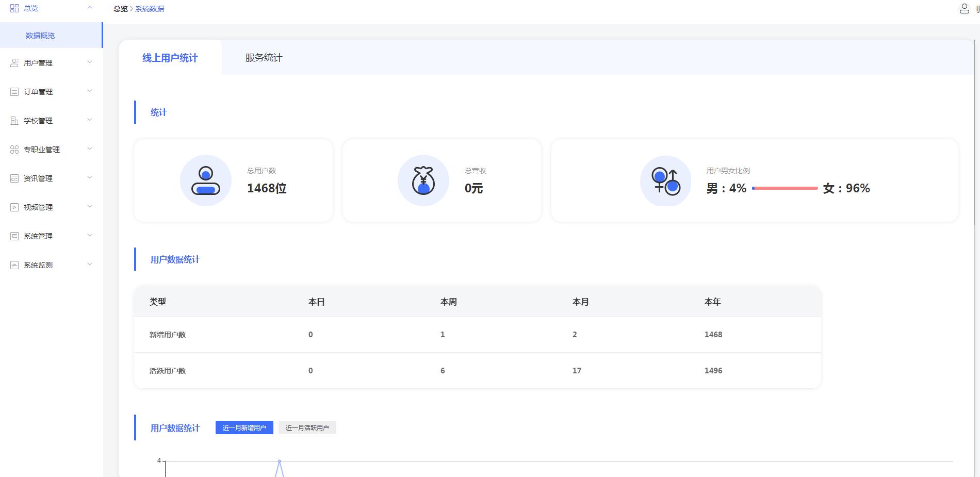
Task: Click the male-female ratio progress bar
Action: 785,188
